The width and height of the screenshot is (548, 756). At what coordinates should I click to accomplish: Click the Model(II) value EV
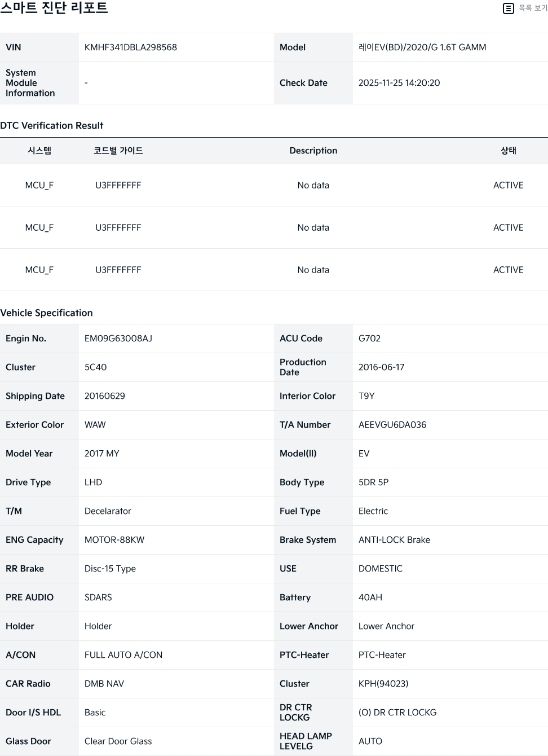coord(364,454)
